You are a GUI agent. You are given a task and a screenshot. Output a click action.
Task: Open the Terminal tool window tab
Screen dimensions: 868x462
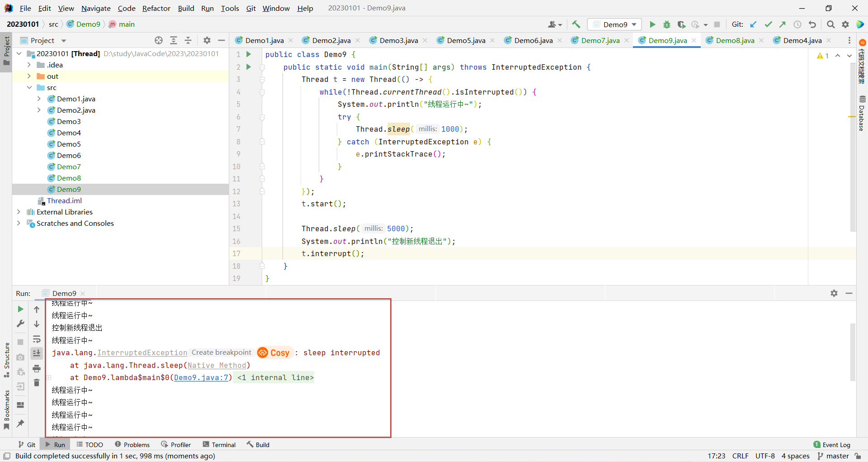point(219,445)
